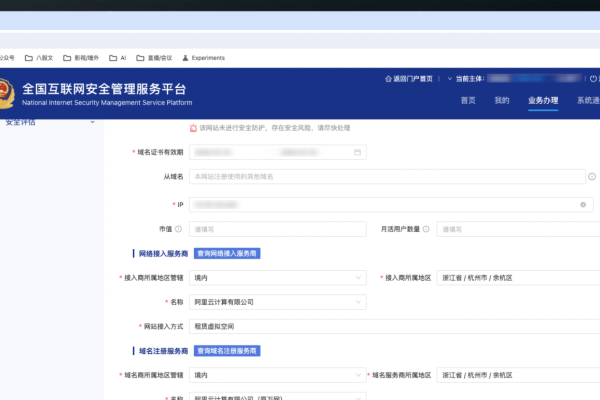600x400 pixels.
Task: Click 查询域名注册服务商 button
Action: (x=227, y=351)
